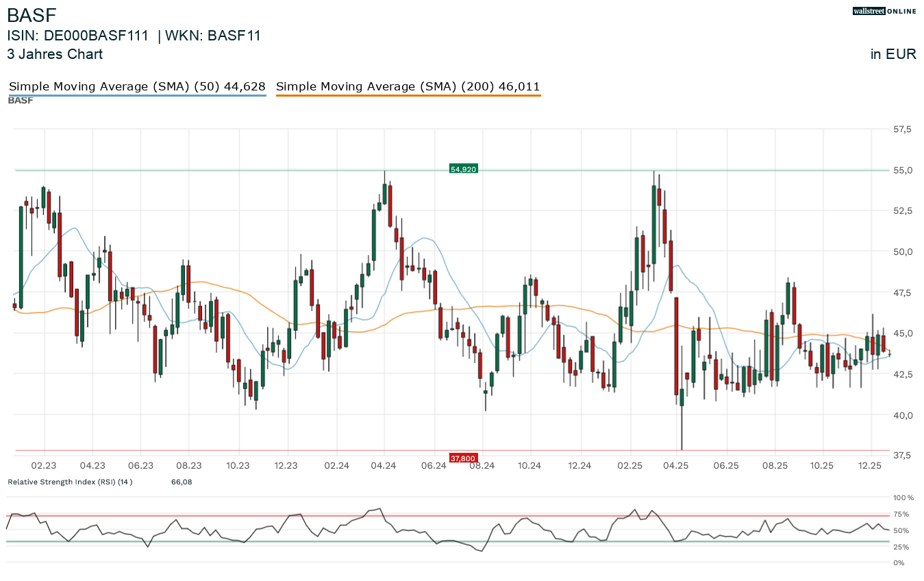Toggle the SMA (200) legend entry

408,86
